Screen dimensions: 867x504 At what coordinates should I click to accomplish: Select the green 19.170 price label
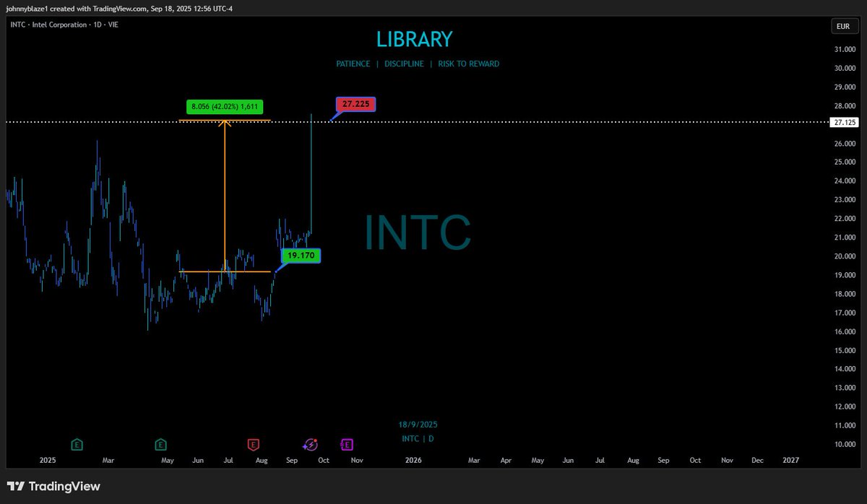(300, 255)
